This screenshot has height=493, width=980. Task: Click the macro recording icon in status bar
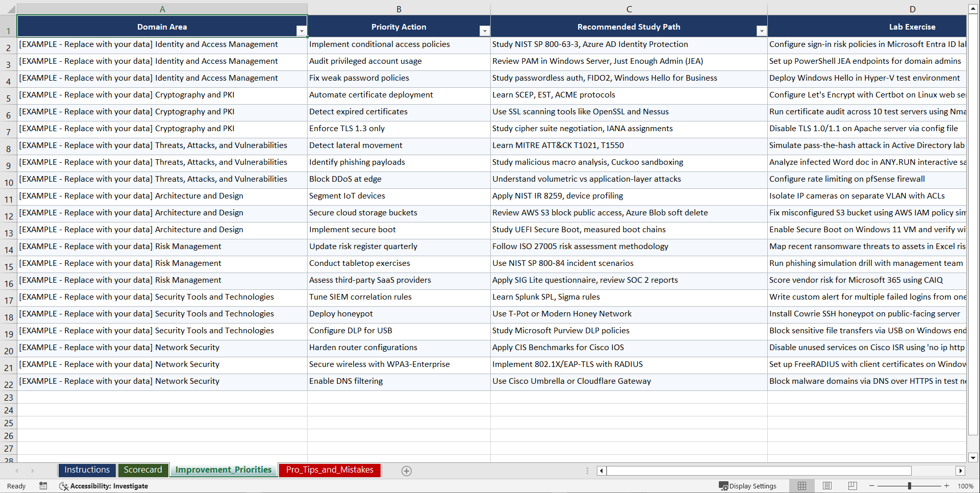43,486
